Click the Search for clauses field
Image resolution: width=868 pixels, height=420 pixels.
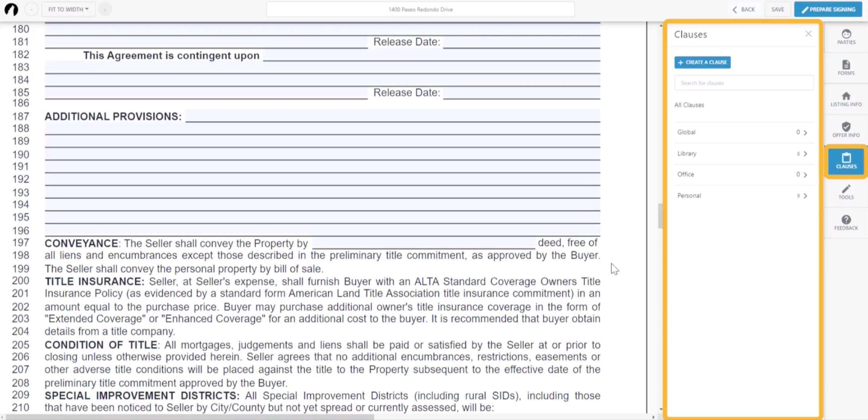pyautogui.click(x=744, y=83)
